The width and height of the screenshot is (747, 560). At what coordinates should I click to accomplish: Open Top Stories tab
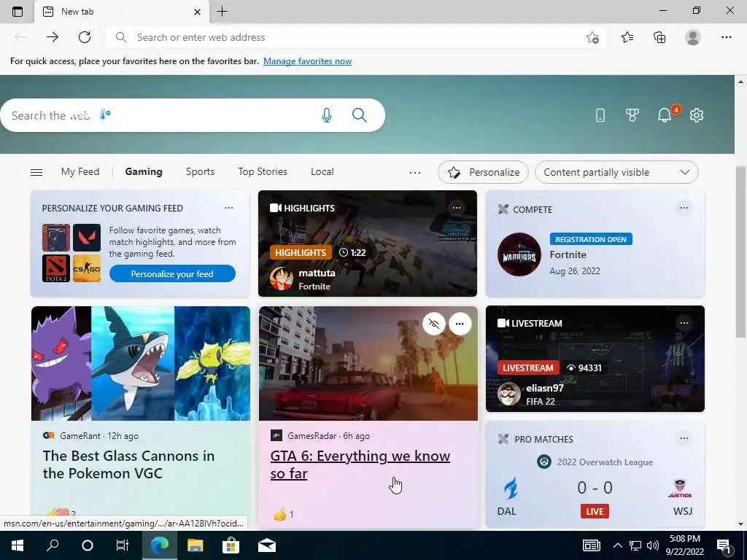pos(263,171)
